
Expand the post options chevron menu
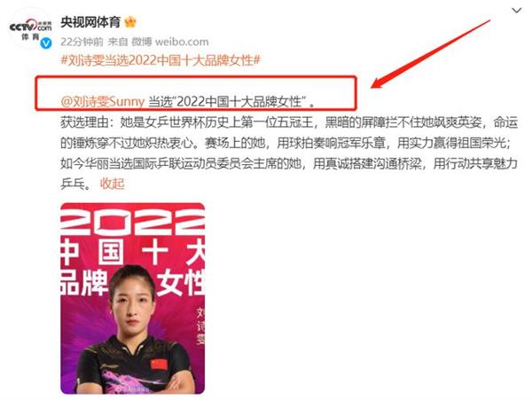(x=516, y=11)
